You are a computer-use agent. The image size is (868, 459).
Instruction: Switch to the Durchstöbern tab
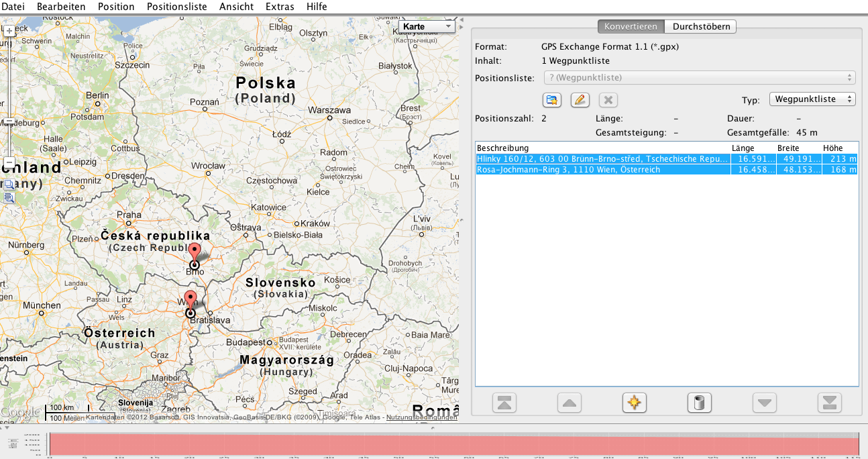point(700,27)
